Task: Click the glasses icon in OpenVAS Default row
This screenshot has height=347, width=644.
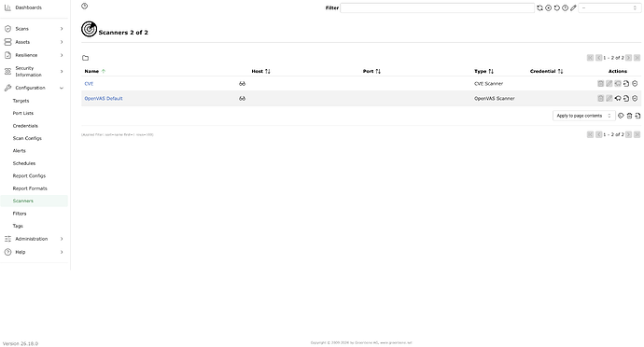Action: [x=243, y=99]
